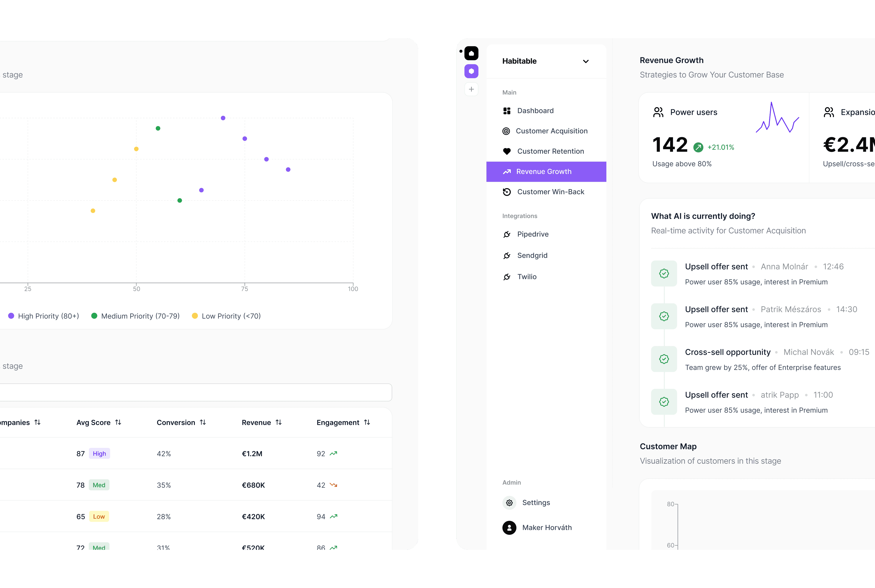Click the upward trend icon beside engagement 94
This screenshot has height=588, width=875.
[x=333, y=517]
